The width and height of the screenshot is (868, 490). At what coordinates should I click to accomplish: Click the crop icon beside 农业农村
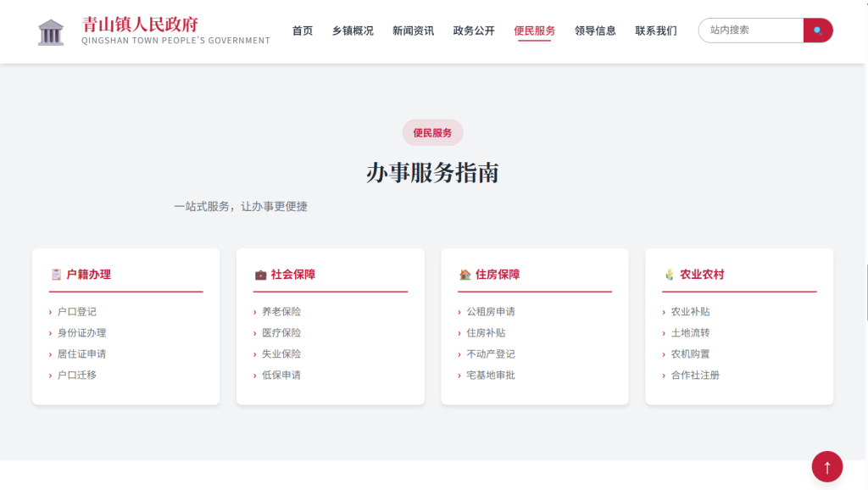[669, 275]
